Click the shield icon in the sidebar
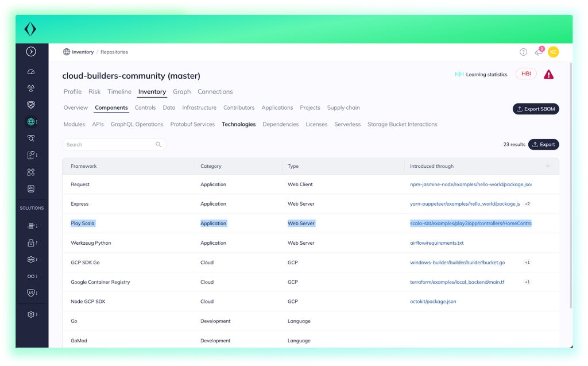Image resolution: width=588 pixels, height=366 pixels. point(31,105)
